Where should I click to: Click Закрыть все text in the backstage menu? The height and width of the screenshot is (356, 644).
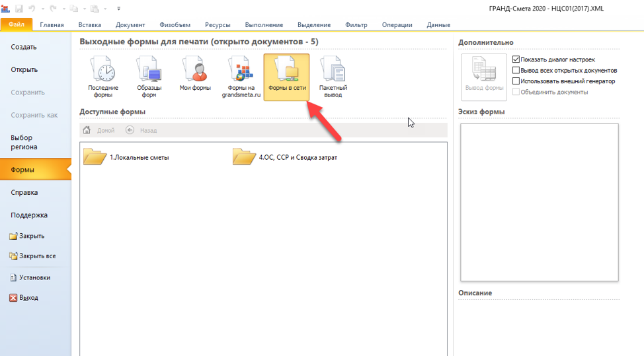pos(38,256)
